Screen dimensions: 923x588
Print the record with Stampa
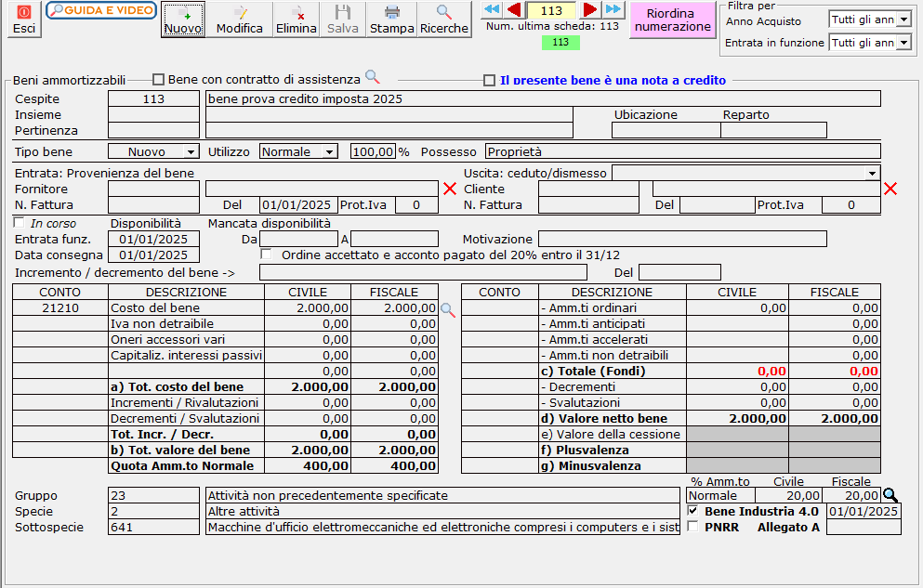click(x=391, y=20)
